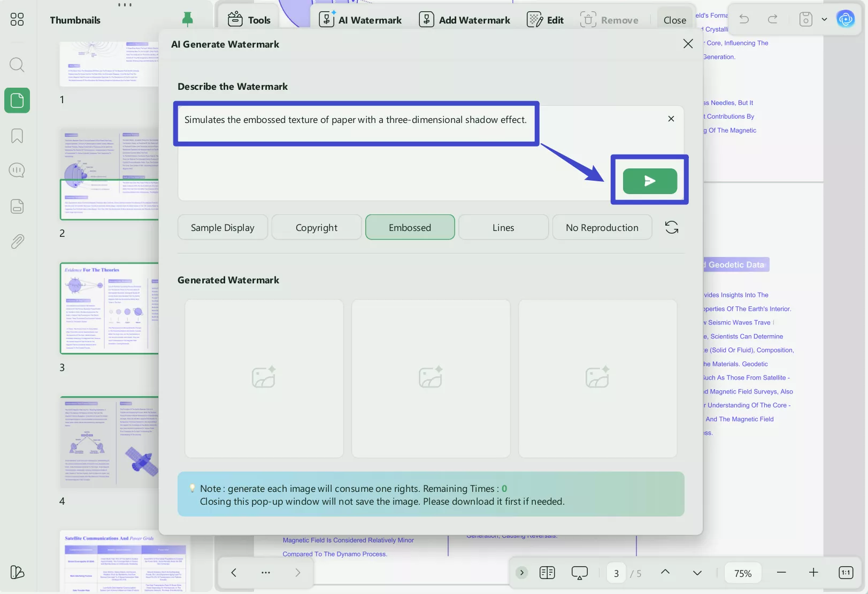
Task: Go to previous page with up chevron
Action: (x=665, y=572)
